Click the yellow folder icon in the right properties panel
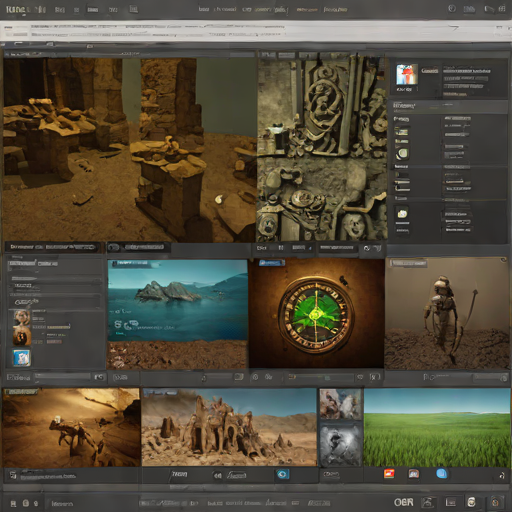This screenshot has height=512, width=512. (402, 214)
